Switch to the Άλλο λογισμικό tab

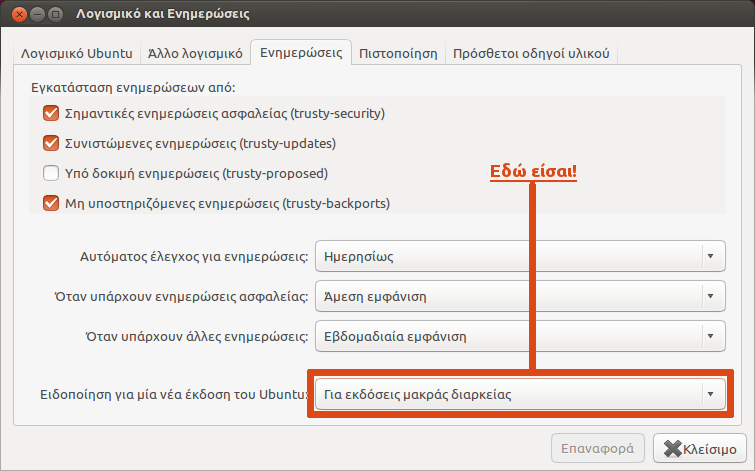195,52
